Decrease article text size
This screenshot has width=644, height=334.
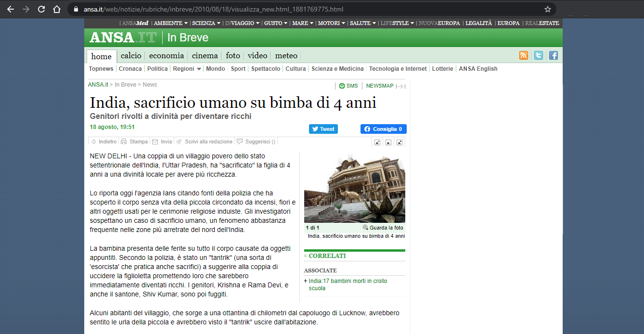(x=377, y=142)
